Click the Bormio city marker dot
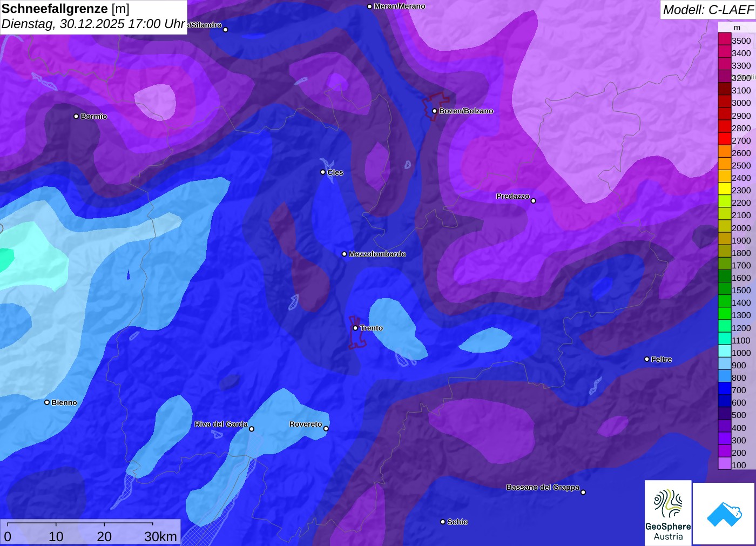This screenshot has width=756, height=546. (x=76, y=116)
